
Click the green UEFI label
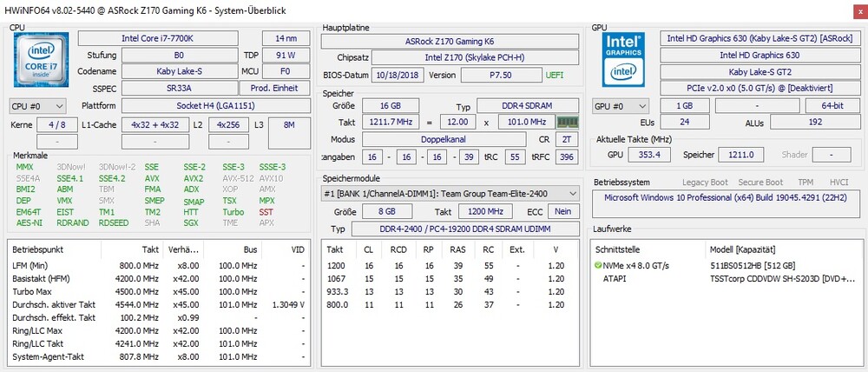click(x=554, y=76)
